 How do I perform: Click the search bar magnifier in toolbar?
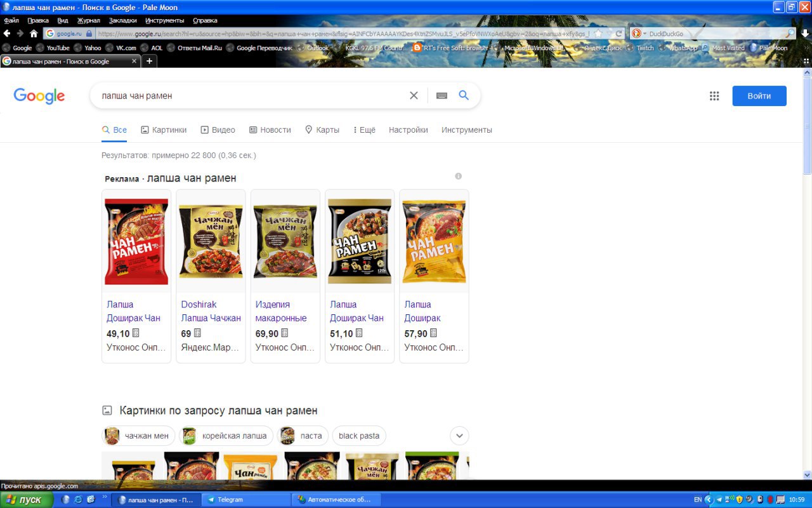[x=790, y=34]
